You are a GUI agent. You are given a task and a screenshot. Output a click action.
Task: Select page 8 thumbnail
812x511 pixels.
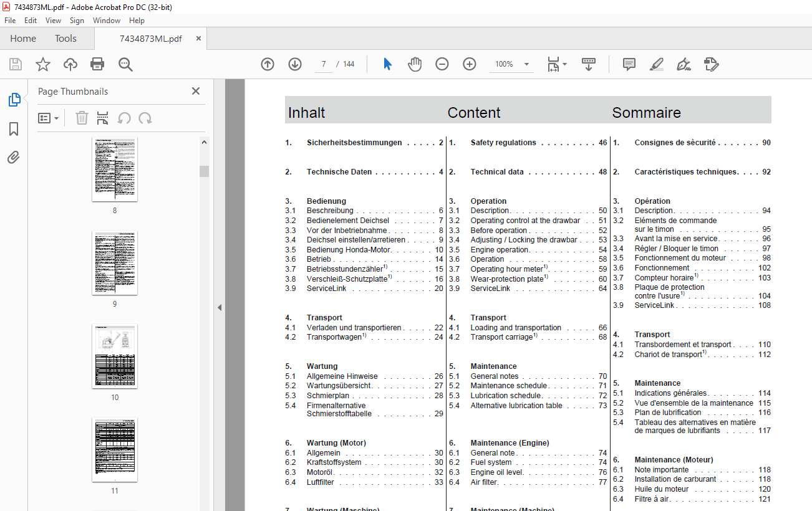coord(115,170)
